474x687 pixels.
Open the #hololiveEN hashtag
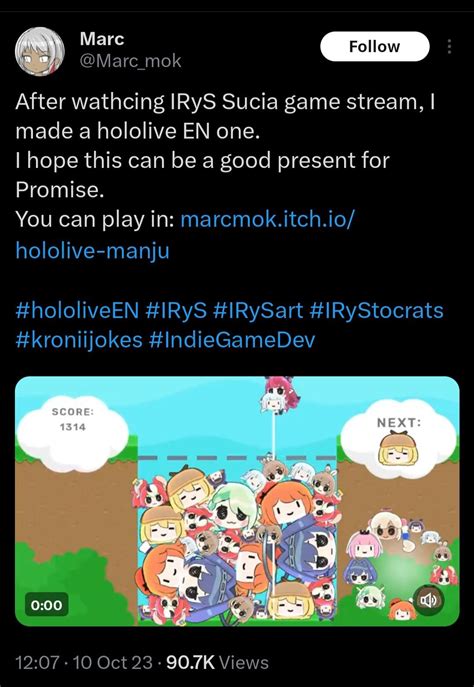(x=77, y=310)
